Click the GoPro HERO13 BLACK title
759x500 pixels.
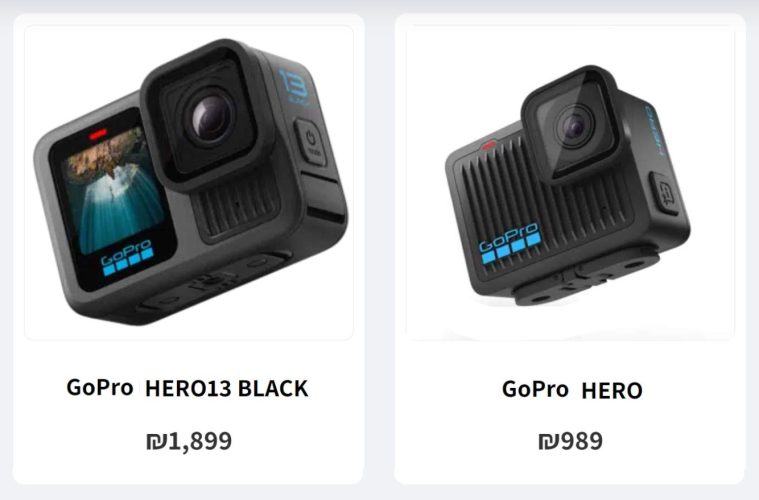[187, 388]
